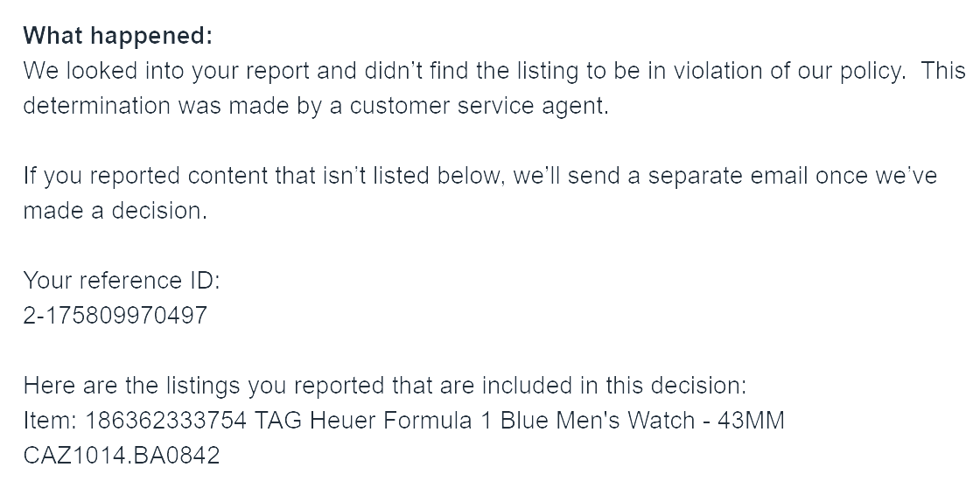Screen dimensions: 980x495
Task: Click the model code CAZ1014.BA0842
Action: pos(121,456)
